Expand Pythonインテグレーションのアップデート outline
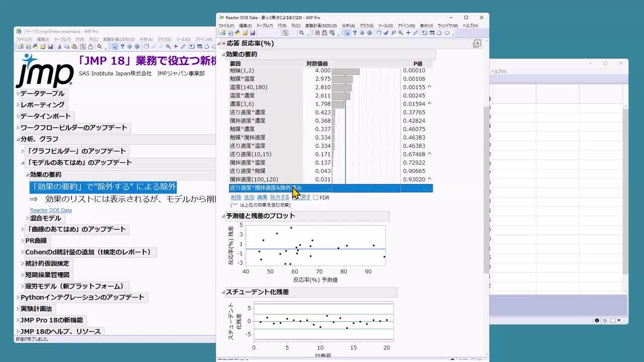The width and height of the screenshot is (644, 362). tap(18, 297)
